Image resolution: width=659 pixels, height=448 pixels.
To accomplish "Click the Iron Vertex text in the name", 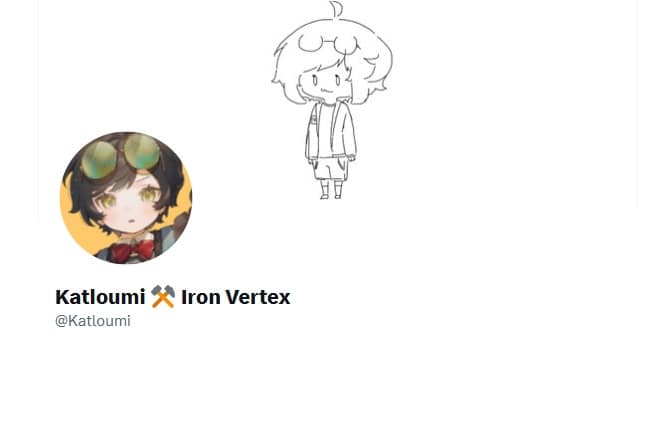I will point(235,297).
